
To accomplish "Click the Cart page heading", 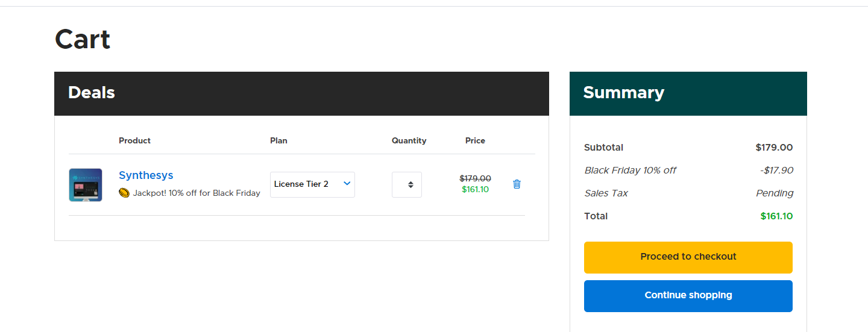I will pyautogui.click(x=83, y=40).
